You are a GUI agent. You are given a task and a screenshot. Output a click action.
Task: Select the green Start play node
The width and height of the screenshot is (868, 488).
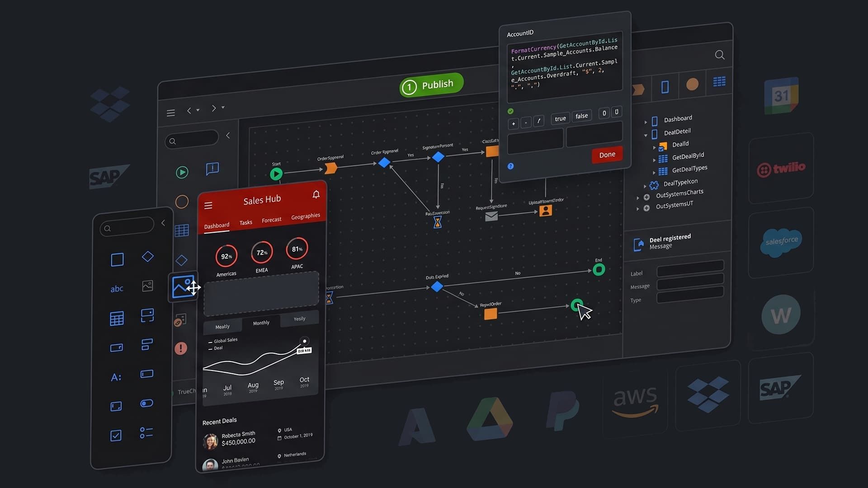pyautogui.click(x=276, y=174)
